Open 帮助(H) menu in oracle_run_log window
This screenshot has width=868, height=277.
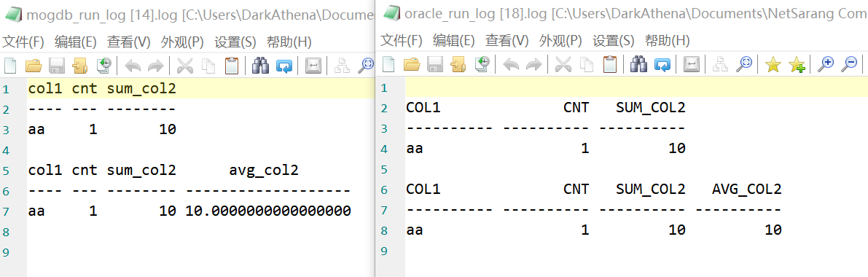pyautogui.click(x=668, y=40)
